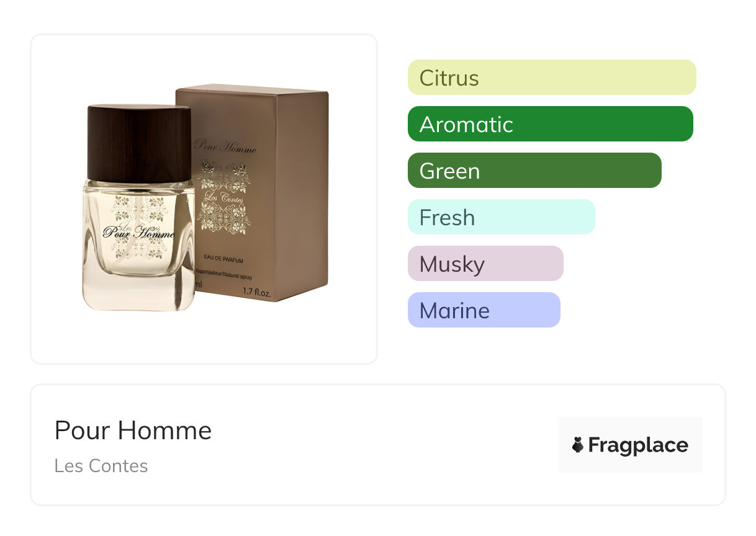Click the dark wooden bottle cap
The width and height of the screenshot is (756, 536).
(x=140, y=143)
